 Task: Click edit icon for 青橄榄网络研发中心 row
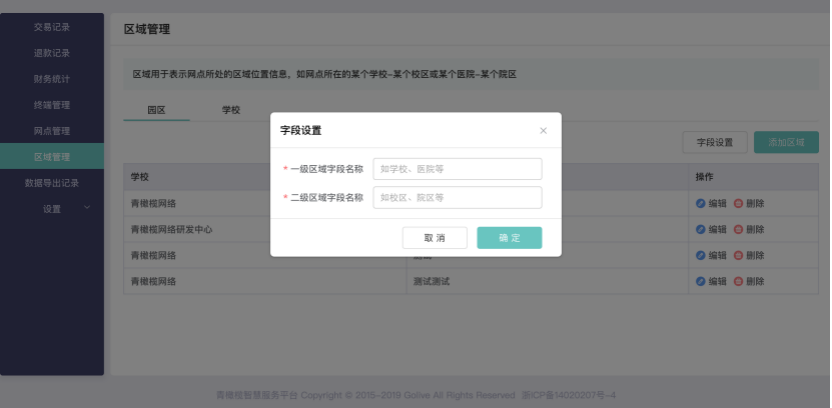tap(701, 229)
